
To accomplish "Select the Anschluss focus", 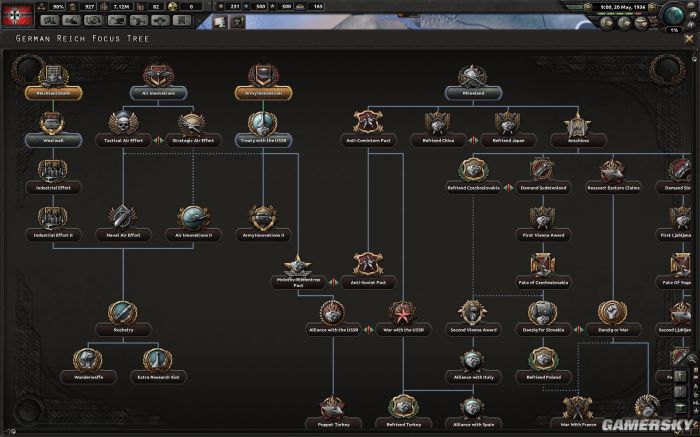I will pyautogui.click(x=578, y=130).
